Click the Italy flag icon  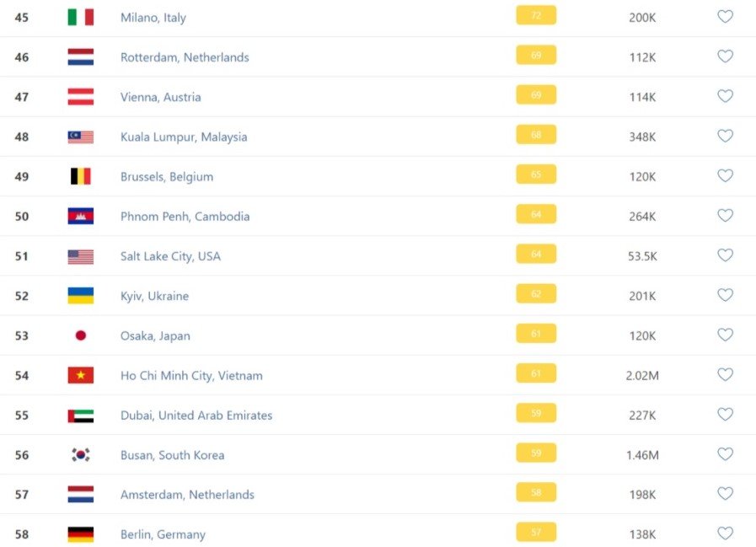[x=81, y=17]
